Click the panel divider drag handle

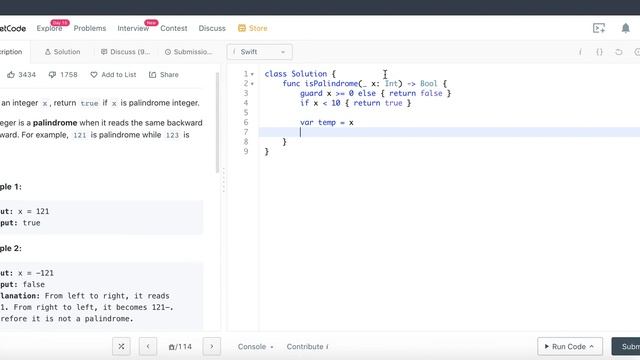tap(223, 181)
